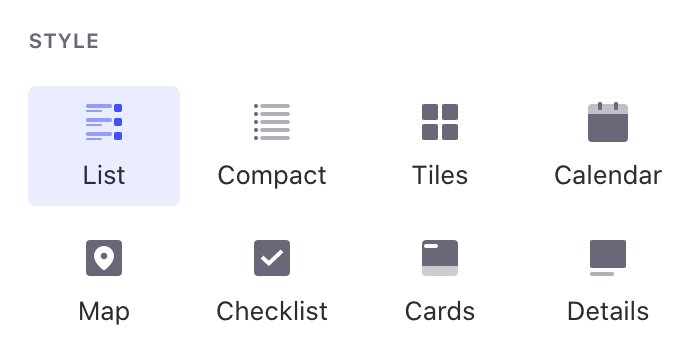Pick the Cards style icon
692x364 pixels.
(440, 258)
